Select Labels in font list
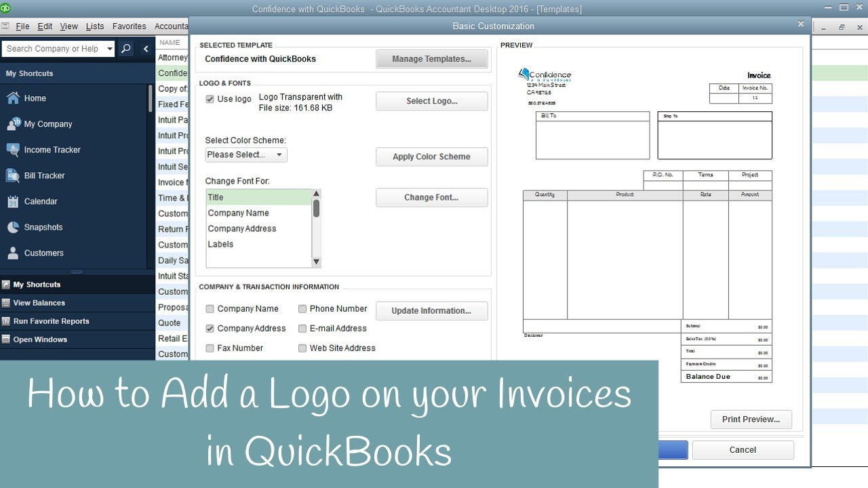The width and height of the screenshot is (868, 488). coord(258,244)
